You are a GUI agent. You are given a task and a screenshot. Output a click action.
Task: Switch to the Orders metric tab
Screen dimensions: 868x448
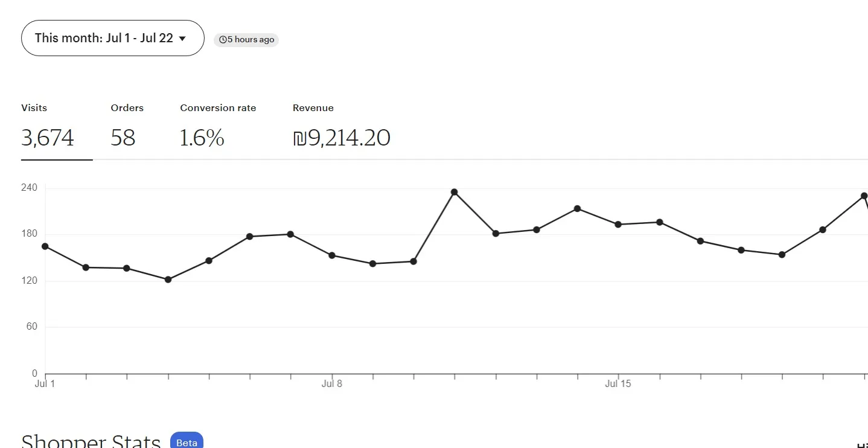coord(127,108)
